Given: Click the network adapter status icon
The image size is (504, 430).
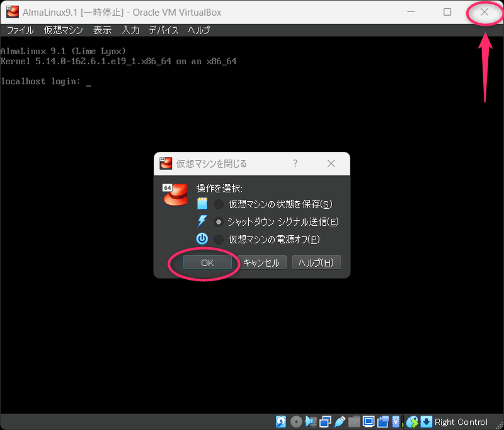Looking at the screenshot, I should click(x=325, y=421).
